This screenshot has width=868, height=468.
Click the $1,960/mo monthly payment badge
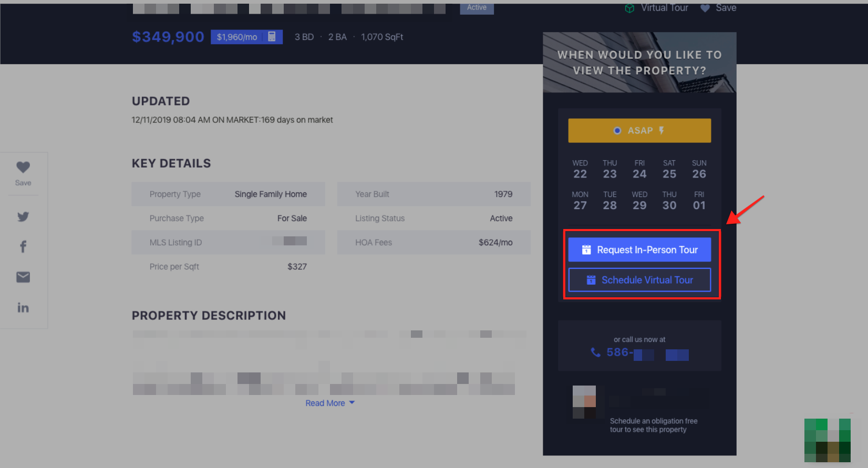pos(237,37)
